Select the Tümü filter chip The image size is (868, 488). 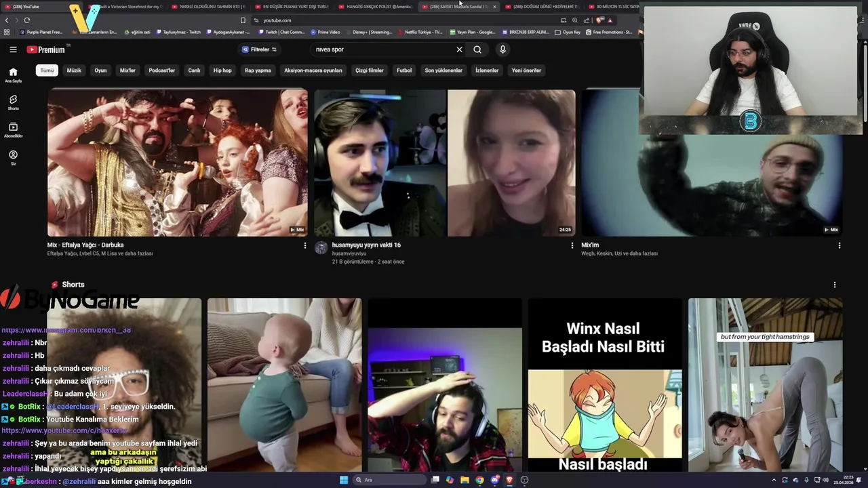(47, 70)
